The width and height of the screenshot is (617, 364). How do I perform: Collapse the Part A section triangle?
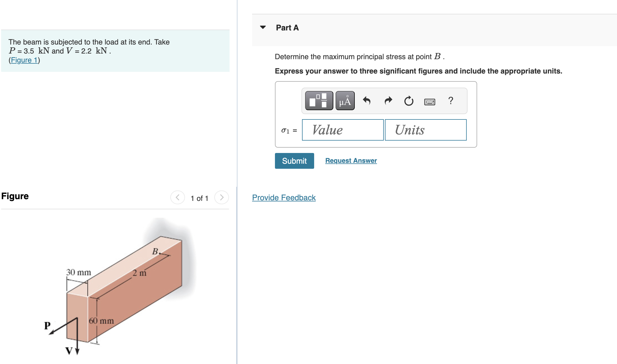263,27
